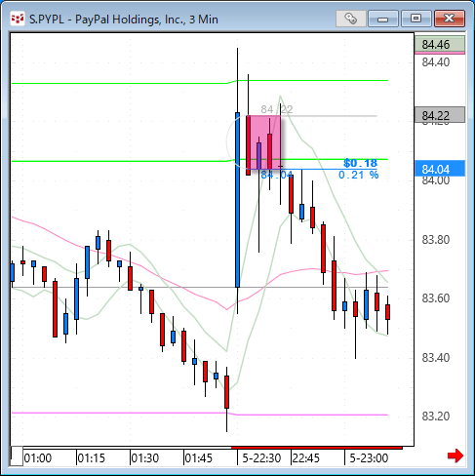Click the 84.40 price scale label

pyautogui.click(x=436, y=62)
